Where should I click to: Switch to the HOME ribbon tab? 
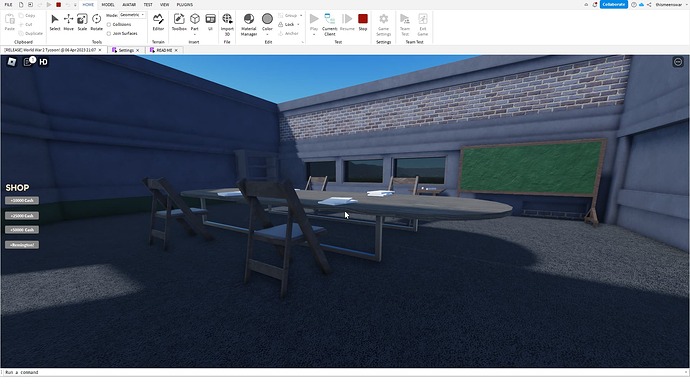coord(88,4)
